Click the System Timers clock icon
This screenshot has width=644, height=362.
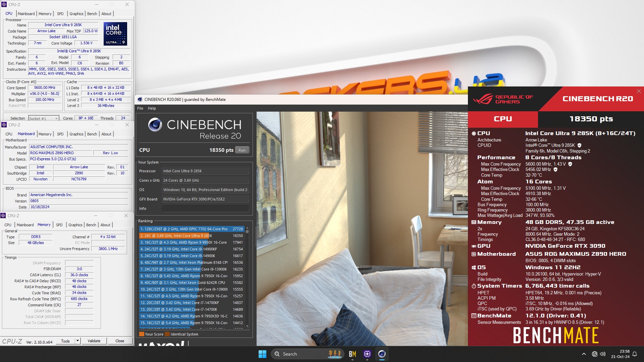pyautogui.click(x=474, y=286)
